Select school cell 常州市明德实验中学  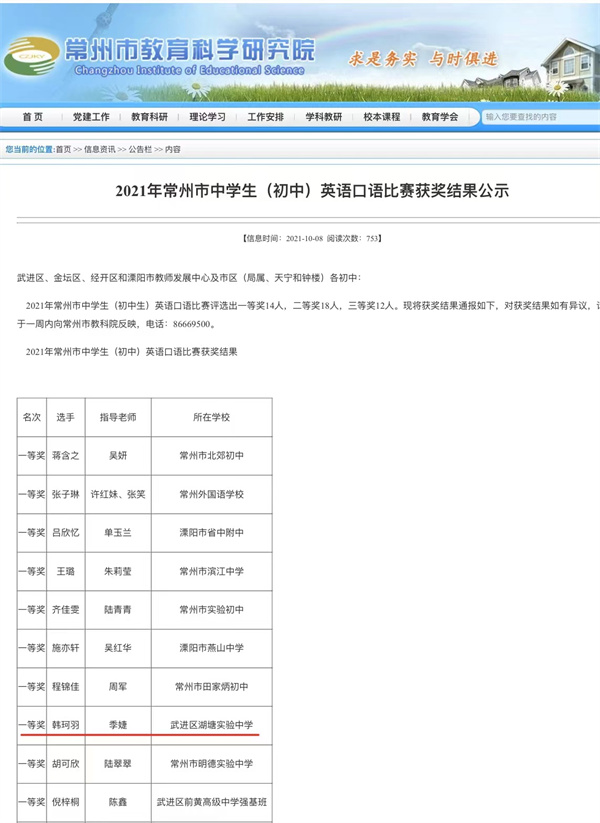pyautogui.click(x=212, y=764)
